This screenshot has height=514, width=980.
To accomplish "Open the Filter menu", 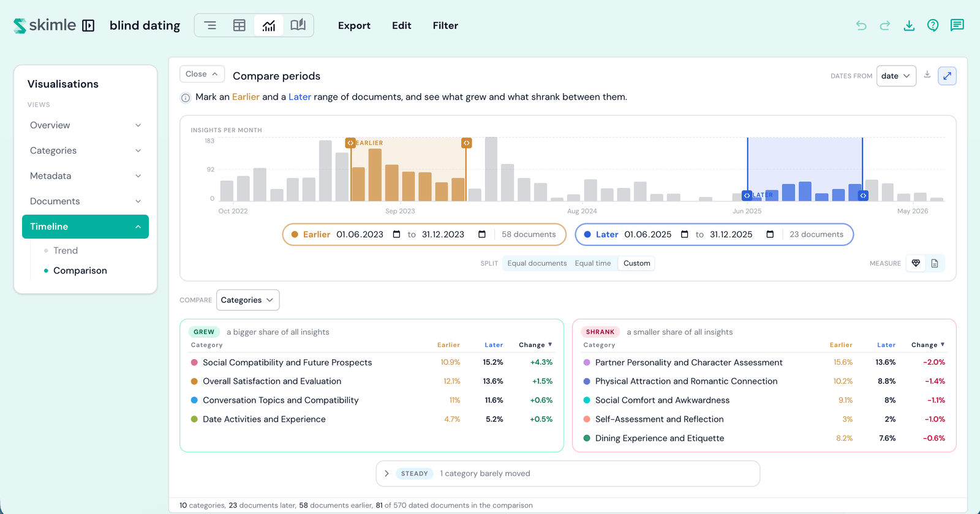I will pyautogui.click(x=445, y=26).
